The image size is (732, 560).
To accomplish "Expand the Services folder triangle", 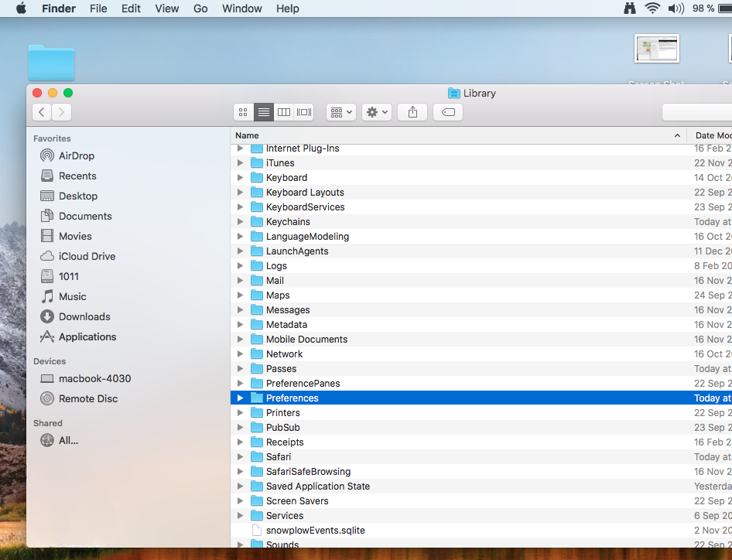I will (x=241, y=516).
